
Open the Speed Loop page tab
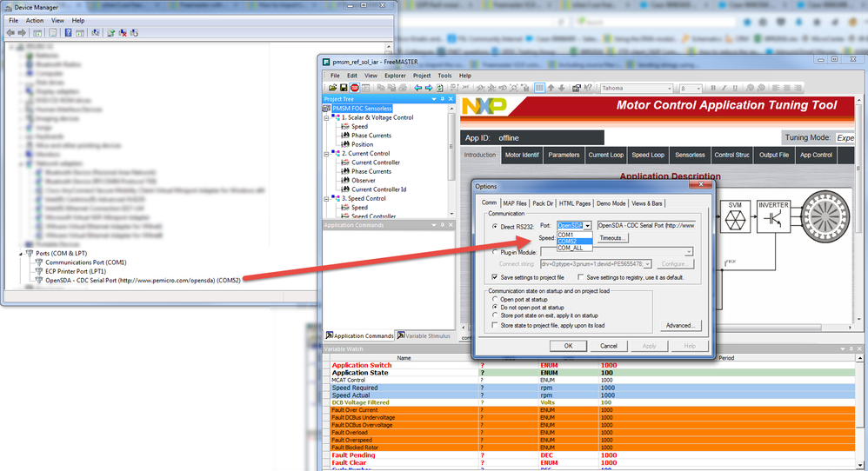click(648, 156)
